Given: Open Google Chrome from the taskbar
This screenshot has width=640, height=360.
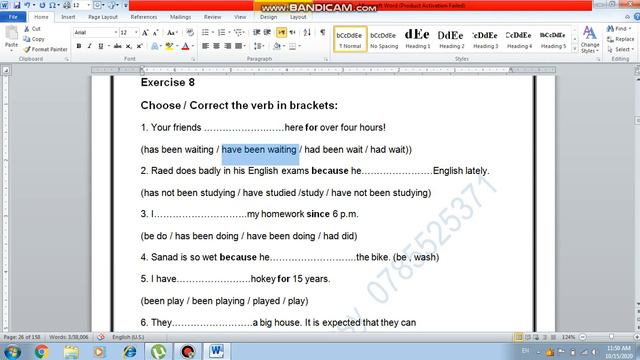Looking at the screenshot, I should point(42,351).
